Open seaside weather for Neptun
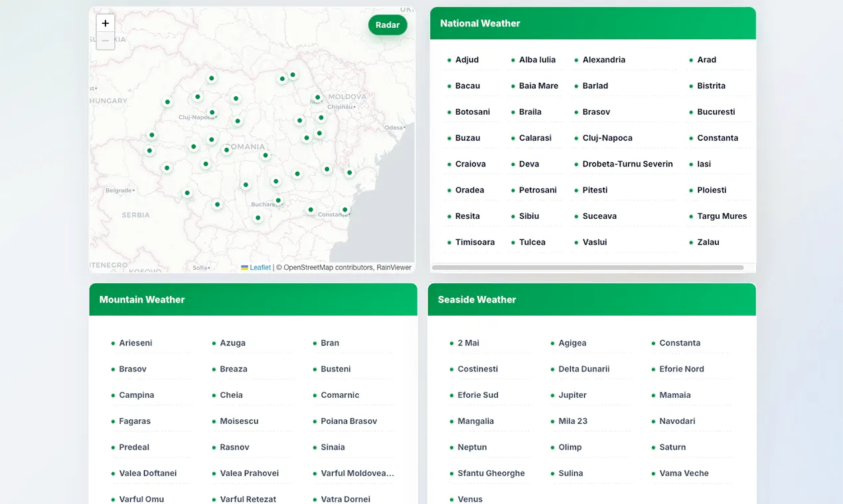843x504 pixels. (x=473, y=447)
